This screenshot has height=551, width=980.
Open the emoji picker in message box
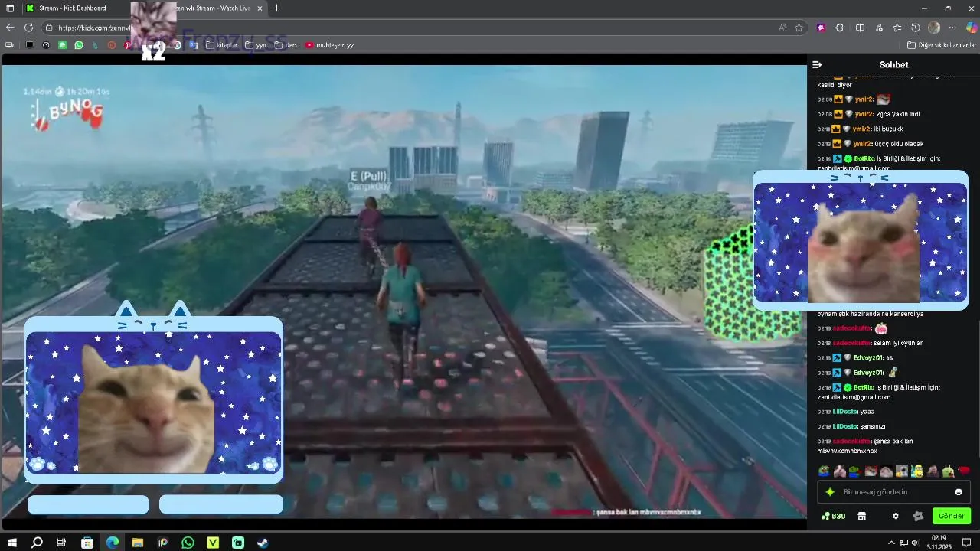pyautogui.click(x=959, y=492)
